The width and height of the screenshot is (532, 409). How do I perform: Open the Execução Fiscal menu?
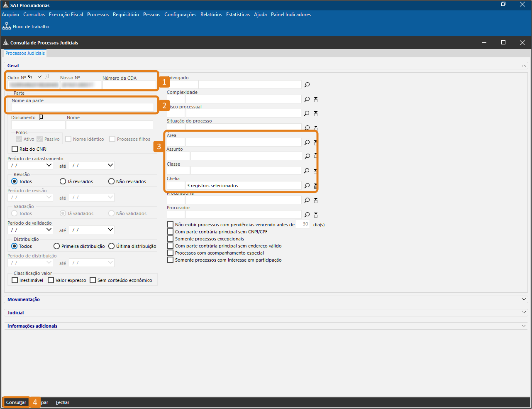(66, 15)
